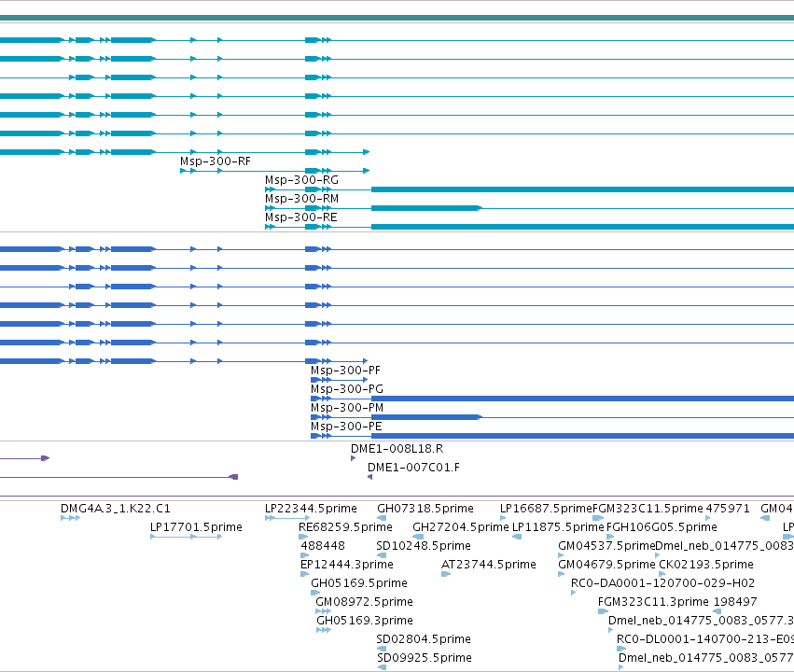Select the CK02193.5prime EST label
The height and width of the screenshot is (672, 794).
coord(706,566)
